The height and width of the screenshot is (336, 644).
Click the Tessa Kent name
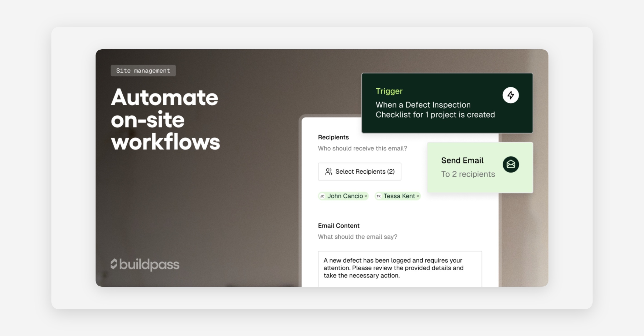[x=399, y=196]
